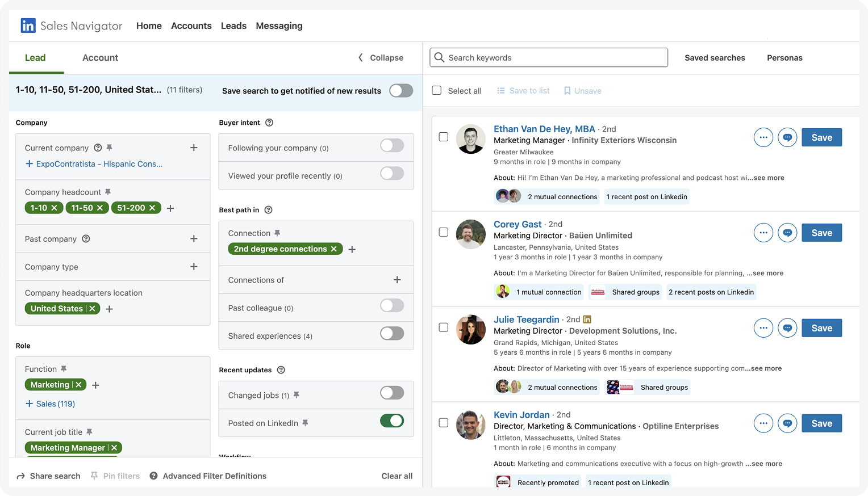Click the LinkedIn logo icon

coord(28,26)
